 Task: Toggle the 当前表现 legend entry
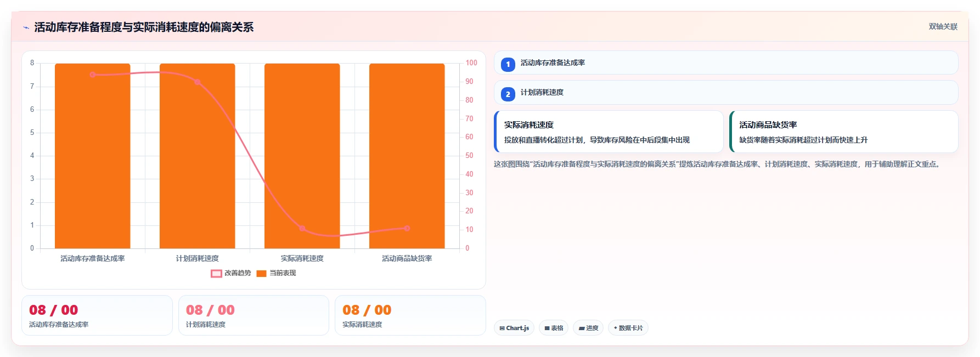click(276, 273)
